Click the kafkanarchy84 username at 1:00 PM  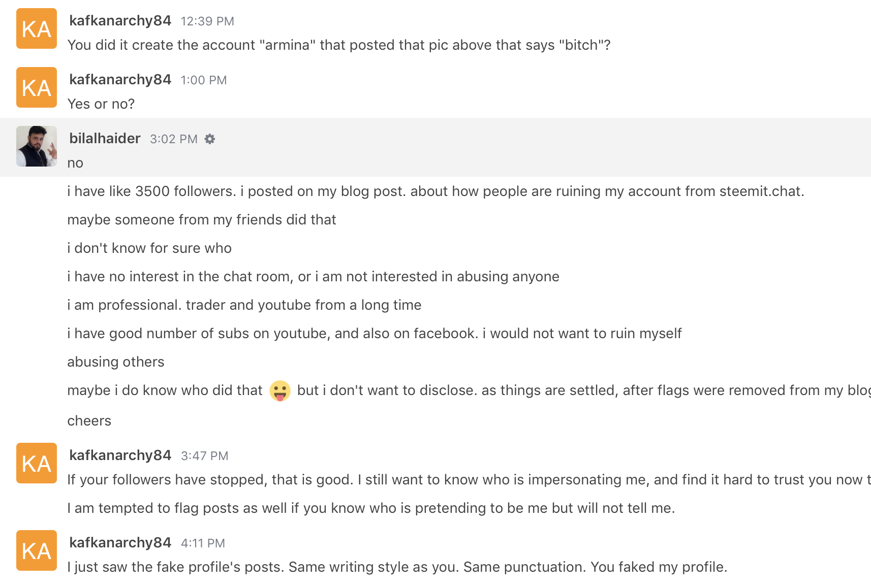120,79
